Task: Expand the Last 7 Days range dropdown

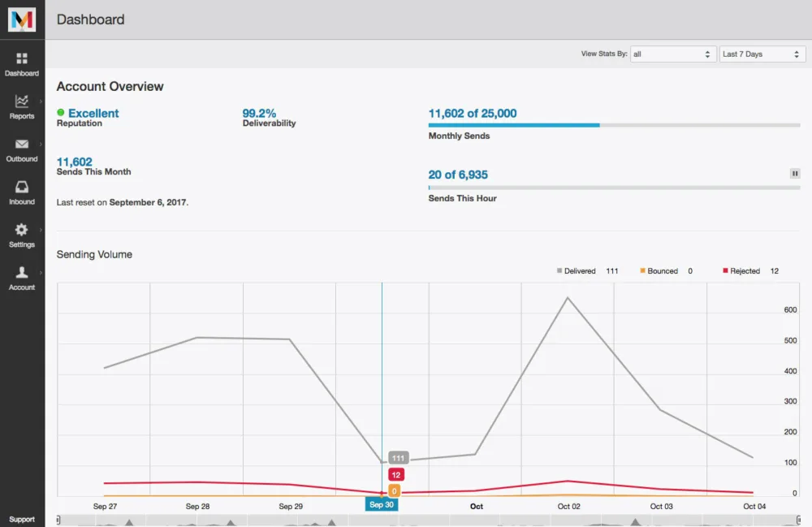Action: (762, 54)
